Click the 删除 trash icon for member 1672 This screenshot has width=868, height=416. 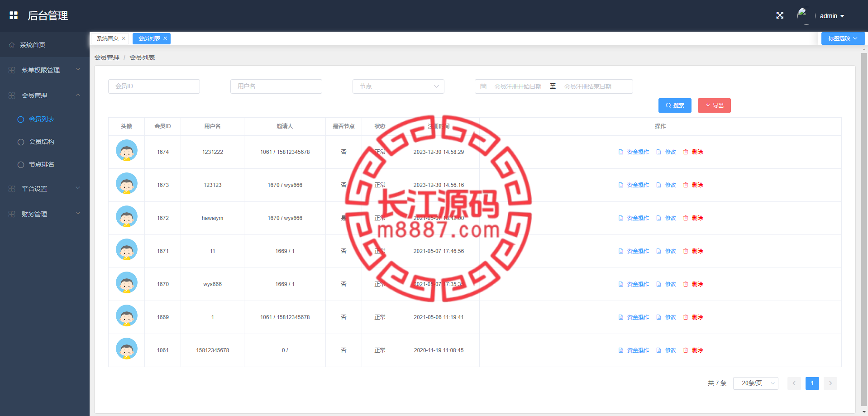[686, 218]
